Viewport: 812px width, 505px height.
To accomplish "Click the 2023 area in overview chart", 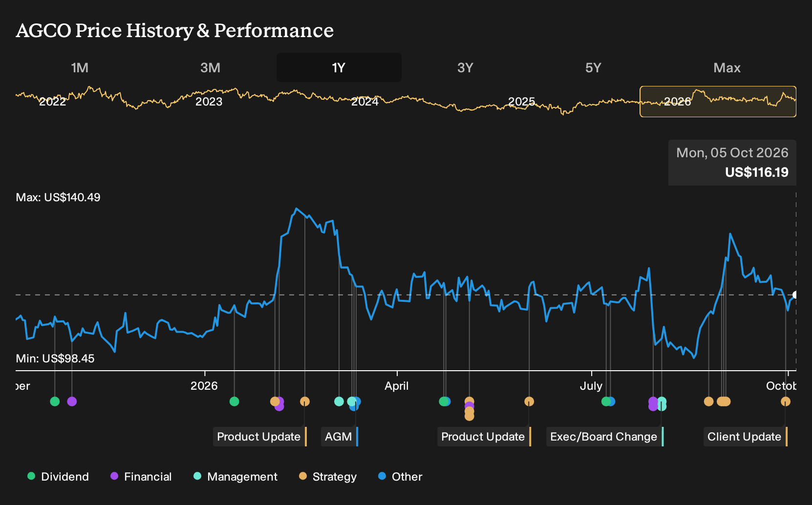I will pos(209,102).
